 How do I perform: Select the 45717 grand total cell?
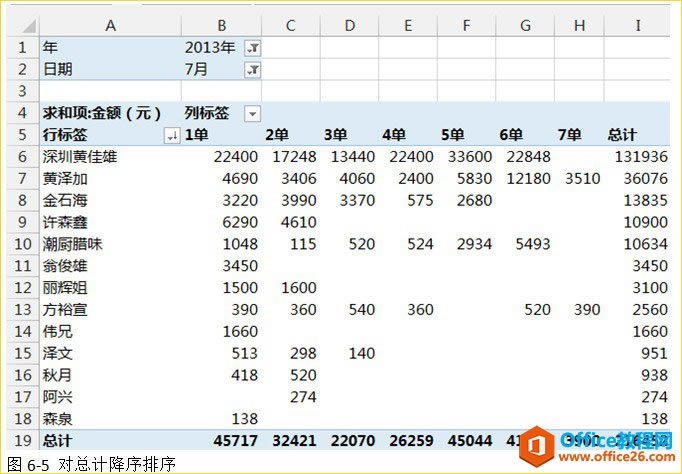pos(221,441)
